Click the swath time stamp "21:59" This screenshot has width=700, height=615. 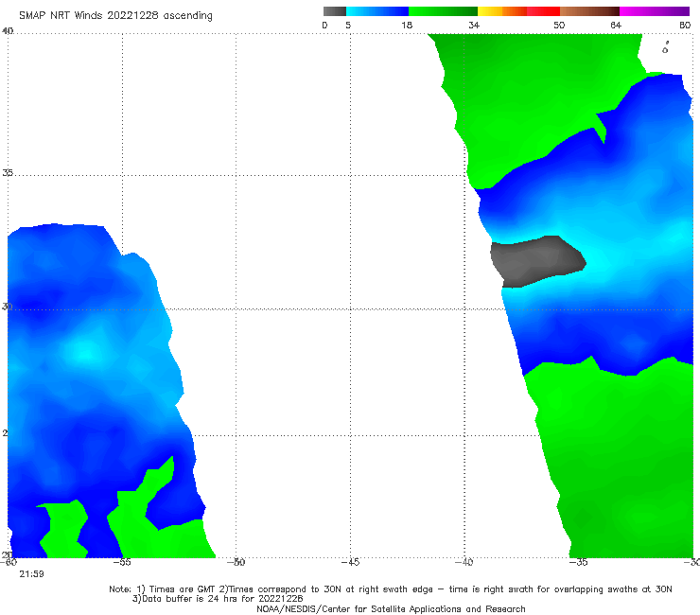31,574
